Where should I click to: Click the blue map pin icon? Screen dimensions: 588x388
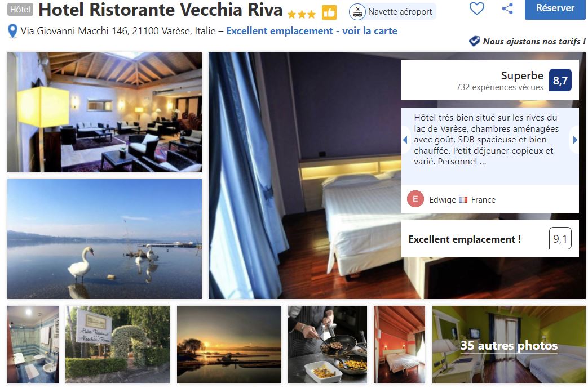click(12, 31)
